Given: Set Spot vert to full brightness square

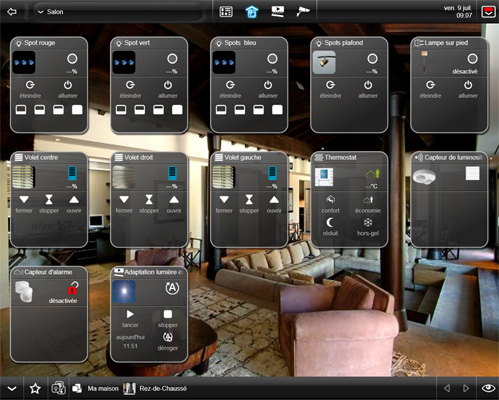Looking at the screenshot, I should pyautogui.click(x=177, y=110).
